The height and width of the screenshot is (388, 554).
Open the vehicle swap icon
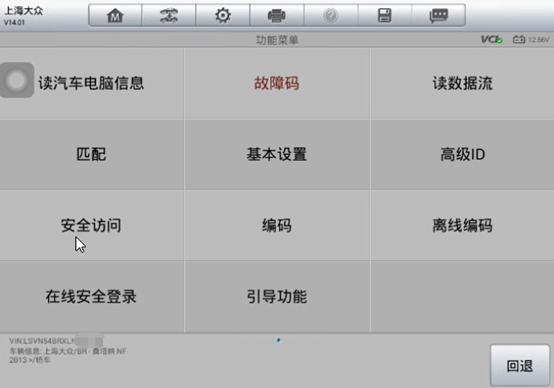(169, 16)
